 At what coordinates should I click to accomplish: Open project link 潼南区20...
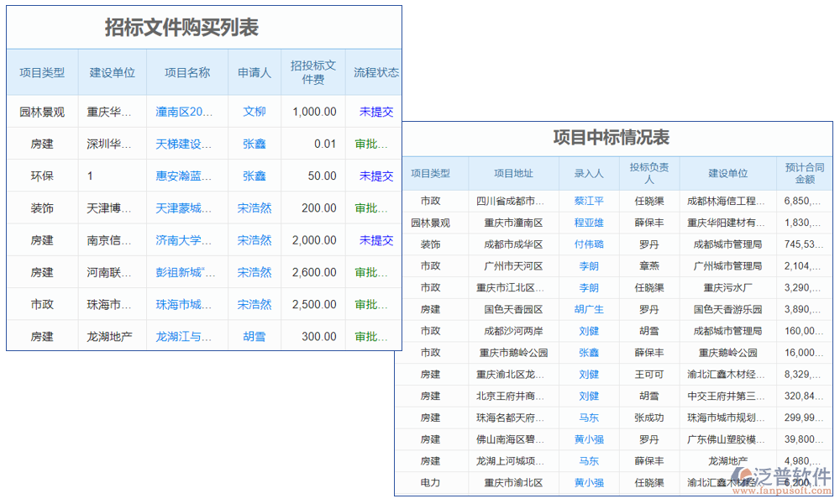(186, 111)
